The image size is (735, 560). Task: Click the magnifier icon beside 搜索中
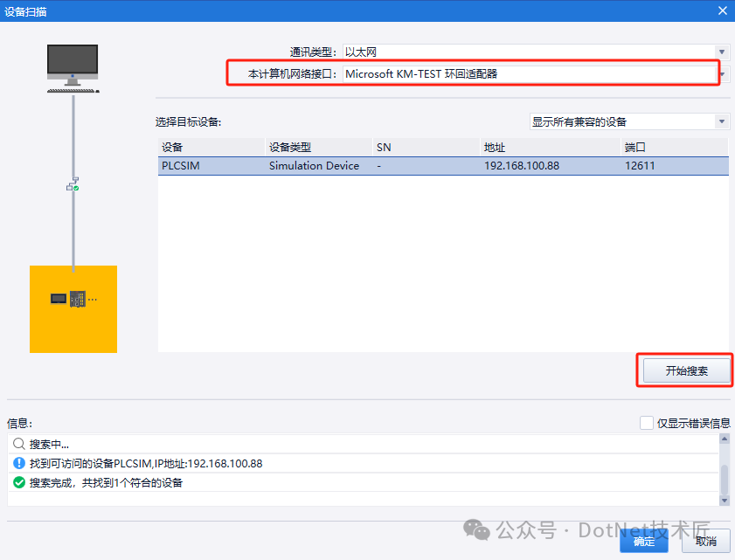(18, 444)
